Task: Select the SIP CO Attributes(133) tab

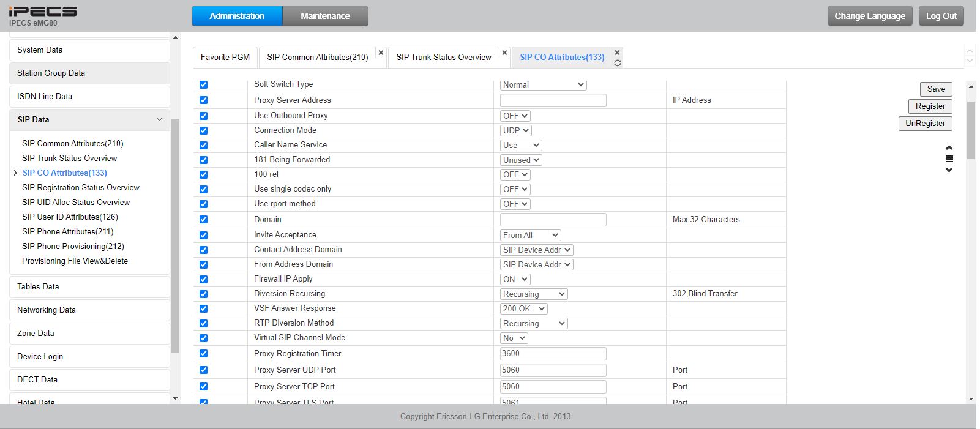Action: [x=562, y=57]
